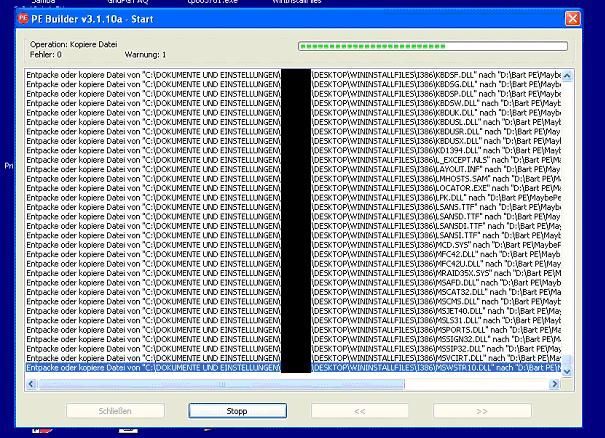The width and height of the screenshot is (605, 438).
Task: Click the PE Builder title bar icon
Action: point(24,18)
